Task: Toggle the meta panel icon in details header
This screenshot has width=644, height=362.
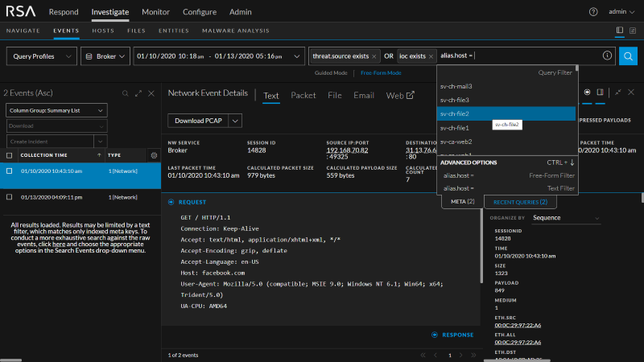Action: (x=600, y=93)
